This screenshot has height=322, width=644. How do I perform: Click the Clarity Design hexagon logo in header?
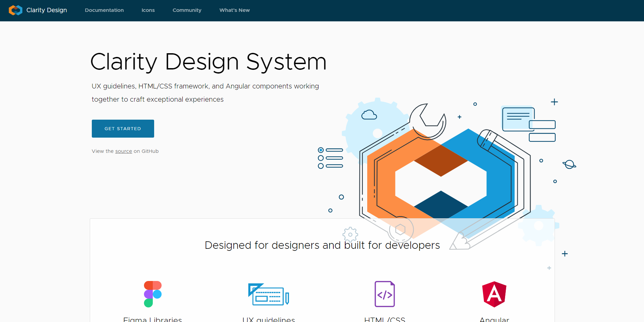[16, 10]
